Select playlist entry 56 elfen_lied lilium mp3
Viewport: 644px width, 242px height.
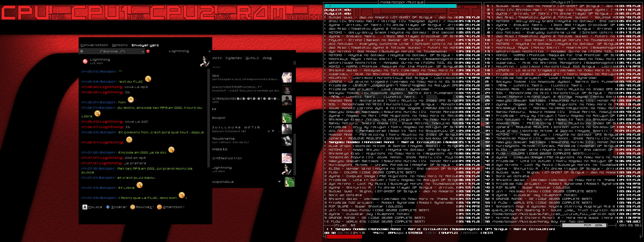click(563, 214)
